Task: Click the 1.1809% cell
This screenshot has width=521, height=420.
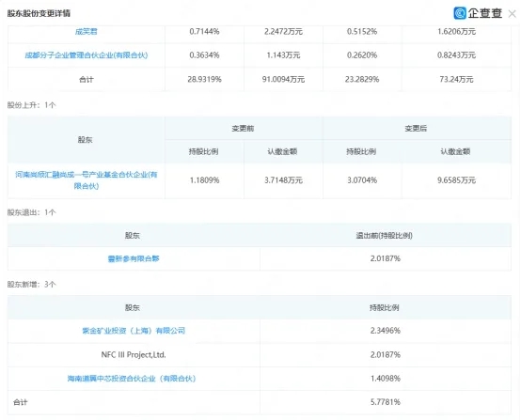Action: [204, 180]
